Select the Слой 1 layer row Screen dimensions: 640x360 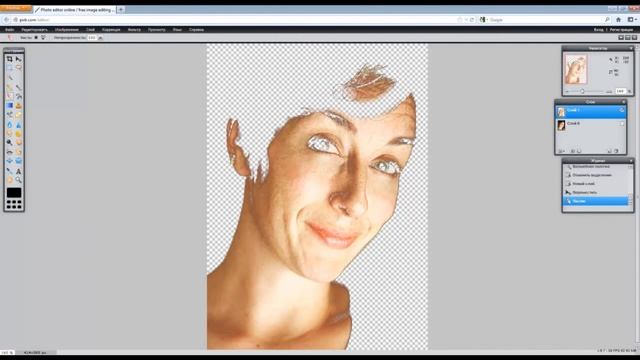[590, 112]
